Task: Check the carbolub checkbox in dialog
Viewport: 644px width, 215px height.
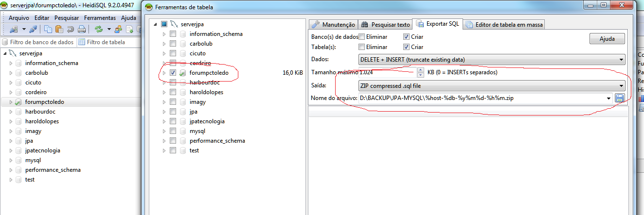Action: coord(173,44)
